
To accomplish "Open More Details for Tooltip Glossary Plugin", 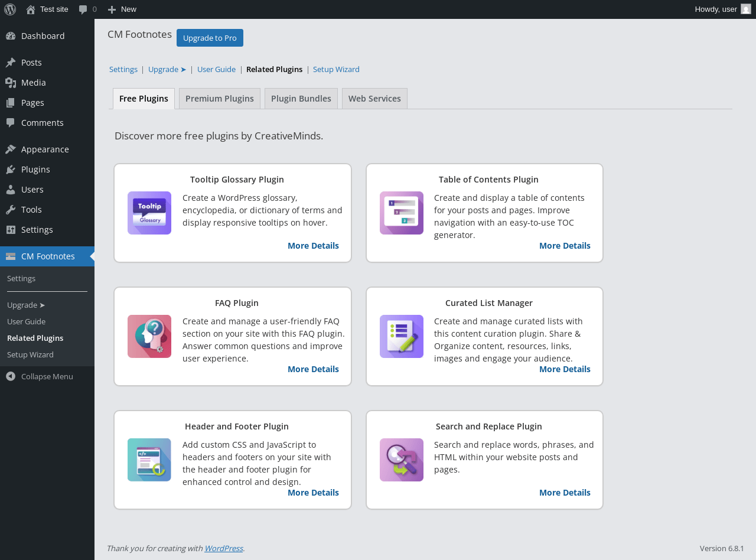I will point(313,246).
